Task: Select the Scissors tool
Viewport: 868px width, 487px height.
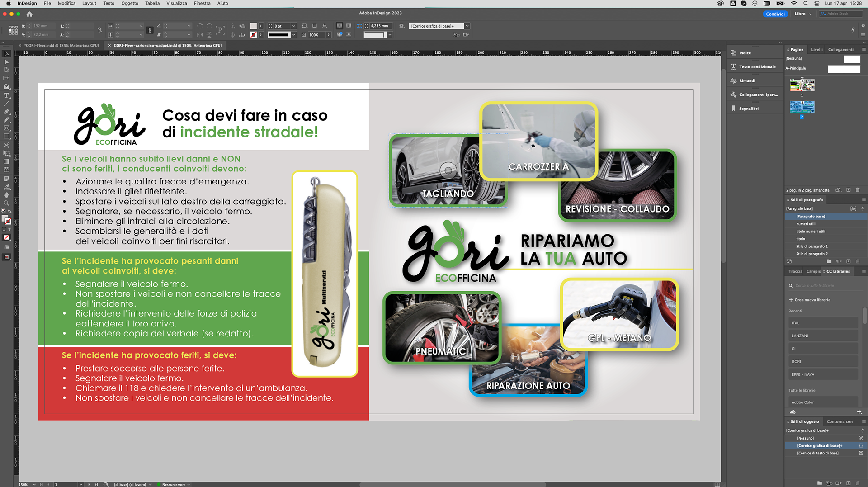Action: (x=6, y=145)
